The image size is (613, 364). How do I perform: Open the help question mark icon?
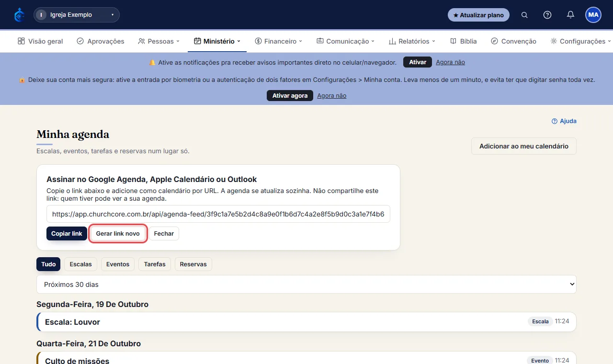547,15
